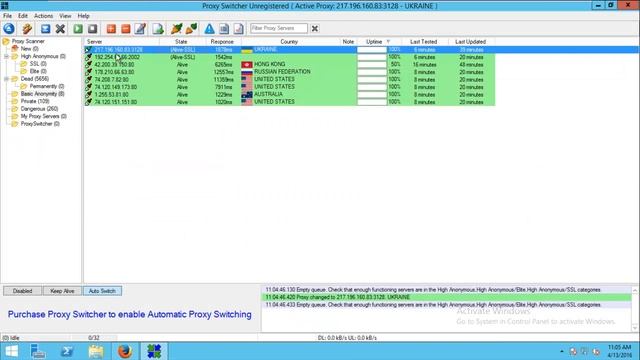Sort by the Last Updated column header
Viewport: 640px width, 360px height.
[471, 42]
